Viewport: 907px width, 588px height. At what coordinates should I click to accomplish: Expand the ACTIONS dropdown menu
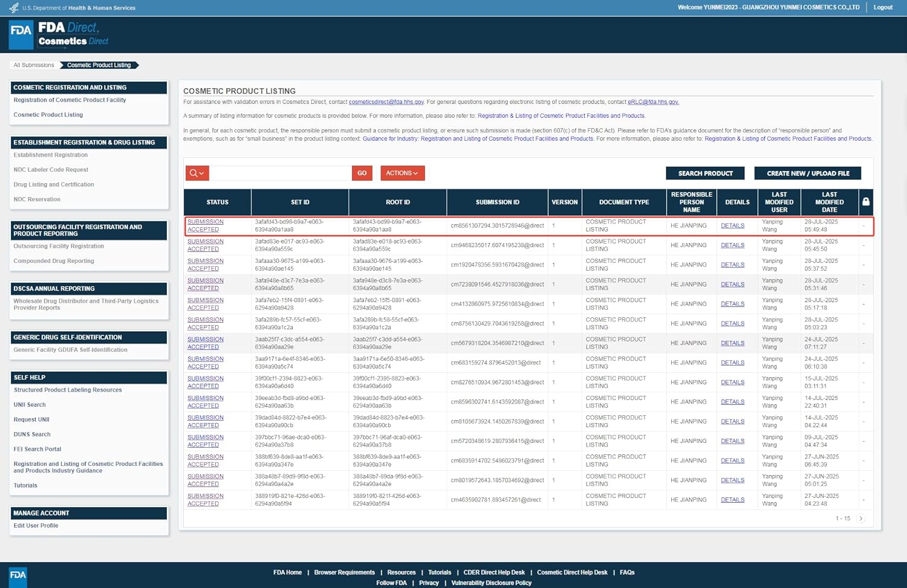(402, 173)
